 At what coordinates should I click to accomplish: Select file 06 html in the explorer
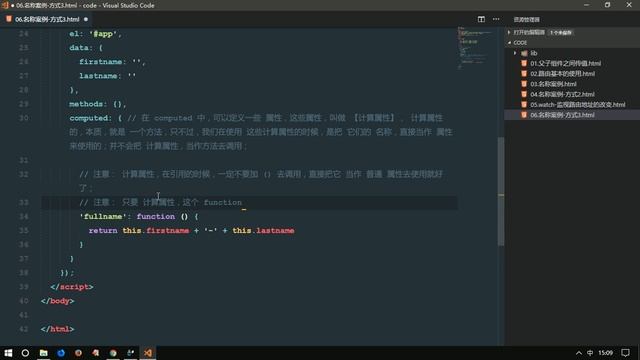(562, 115)
